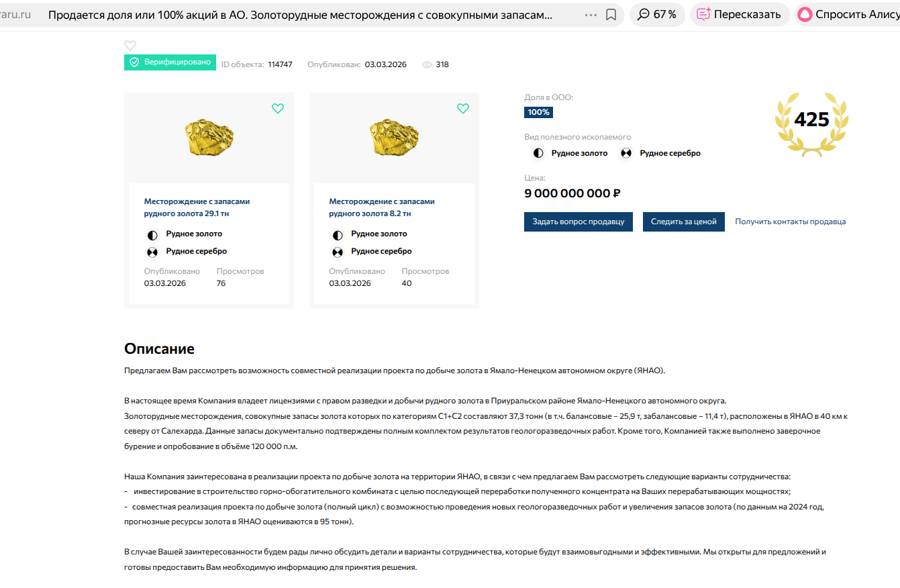Click the 67% reviews rating badge
The height and width of the screenshot is (588, 900).
(x=657, y=15)
